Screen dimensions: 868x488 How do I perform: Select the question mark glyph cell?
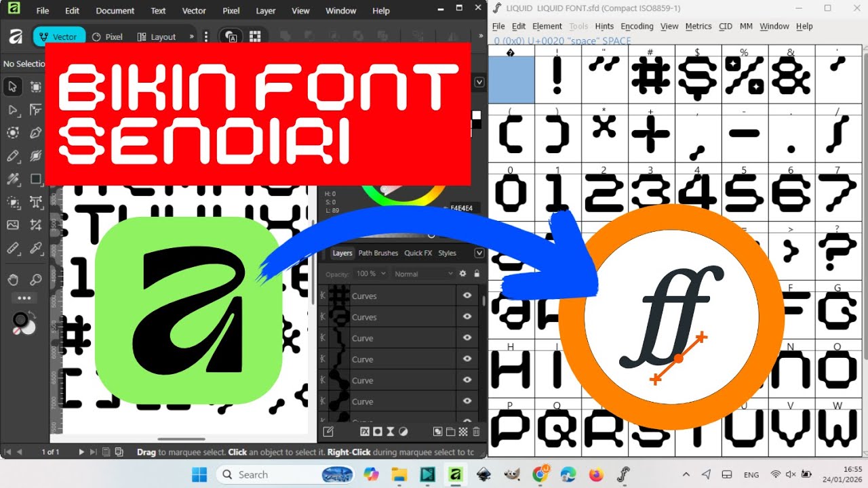coord(838,251)
